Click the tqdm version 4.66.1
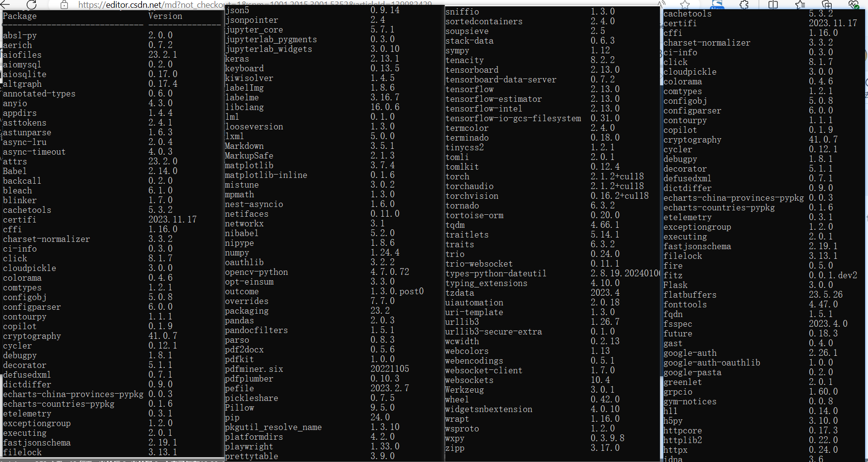The height and width of the screenshot is (462, 868). click(605, 225)
